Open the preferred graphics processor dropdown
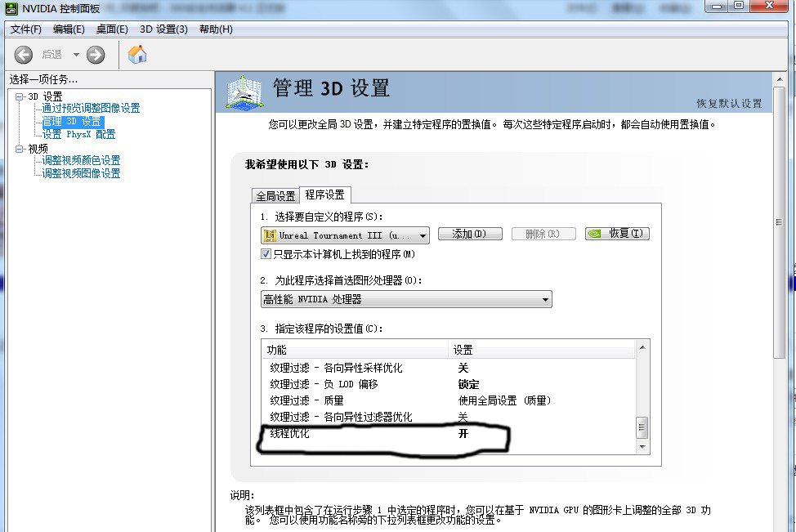 [406, 299]
